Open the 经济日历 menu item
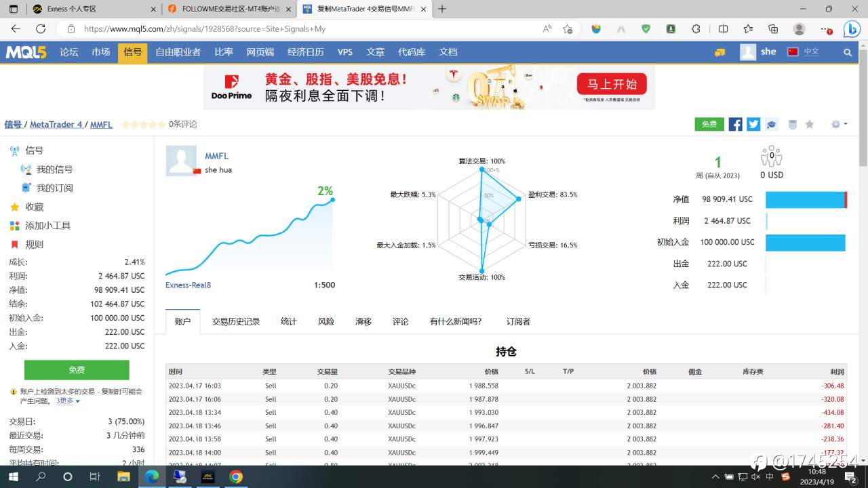Screen dimensions: 868x488 pos(305,52)
